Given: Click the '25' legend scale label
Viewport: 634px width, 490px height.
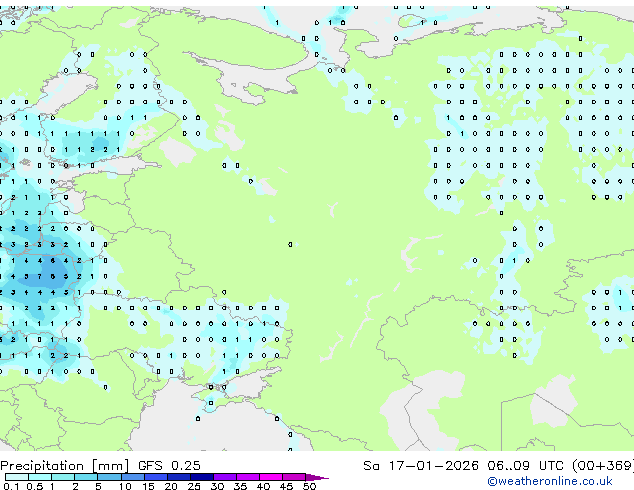Looking at the screenshot, I should coord(194,486).
